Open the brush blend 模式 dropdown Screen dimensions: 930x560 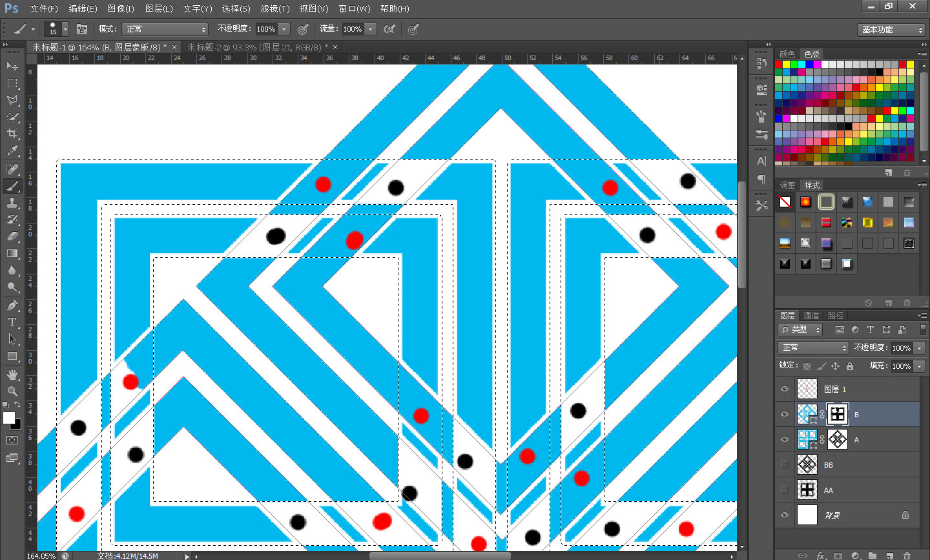click(x=167, y=29)
